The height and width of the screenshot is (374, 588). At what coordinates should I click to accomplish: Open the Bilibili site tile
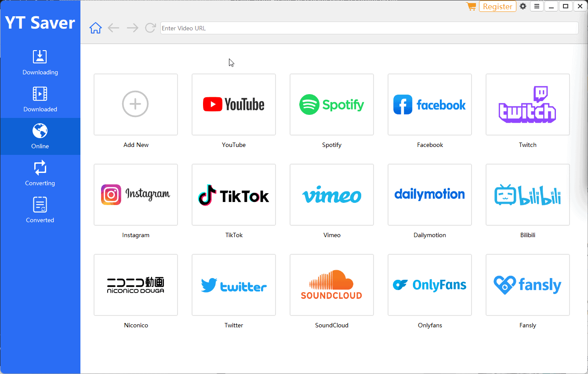pyautogui.click(x=527, y=195)
